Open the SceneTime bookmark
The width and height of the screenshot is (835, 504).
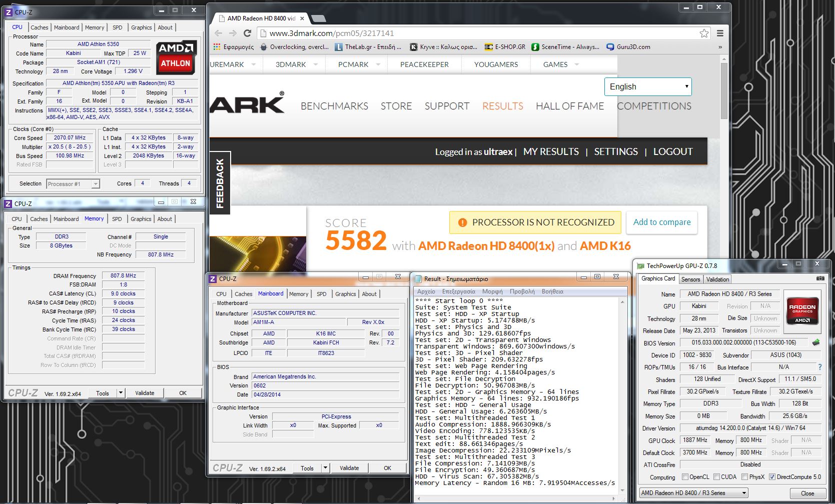pyautogui.click(x=565, y=46)
